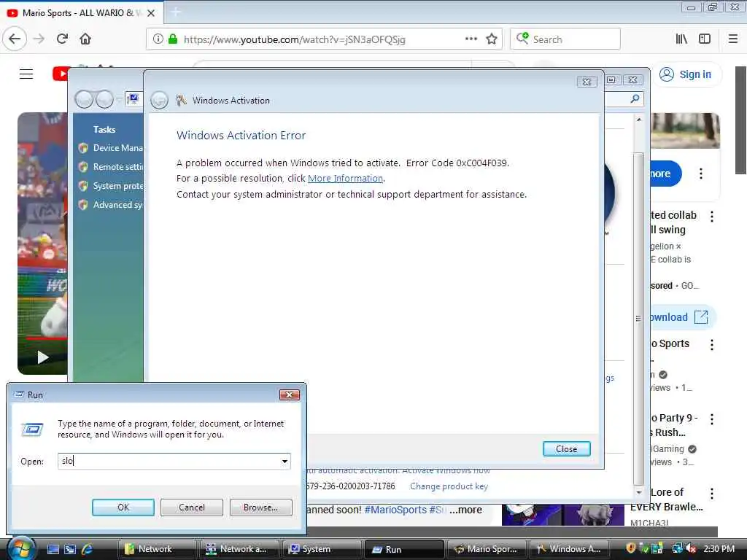Open options for Lore of EVERY Brawler video
The height and width of the screenshot is (560, 747).
[712, 494]
